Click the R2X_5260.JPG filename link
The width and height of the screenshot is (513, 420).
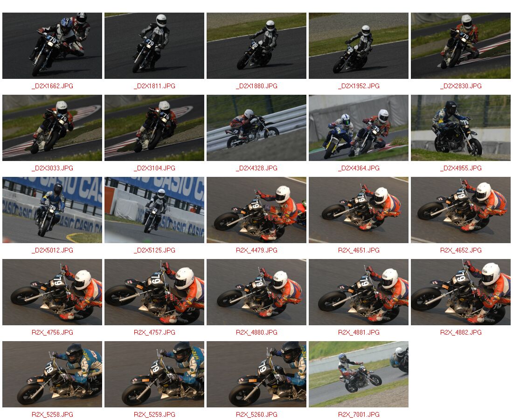(256, 415)
